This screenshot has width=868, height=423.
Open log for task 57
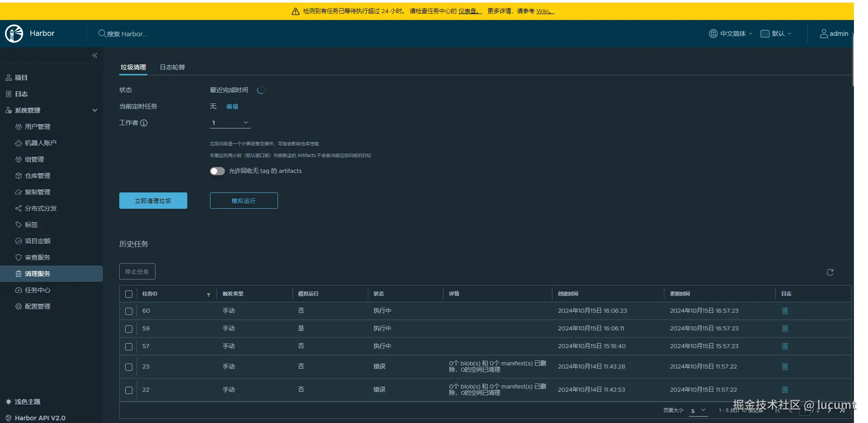[785, 346]
